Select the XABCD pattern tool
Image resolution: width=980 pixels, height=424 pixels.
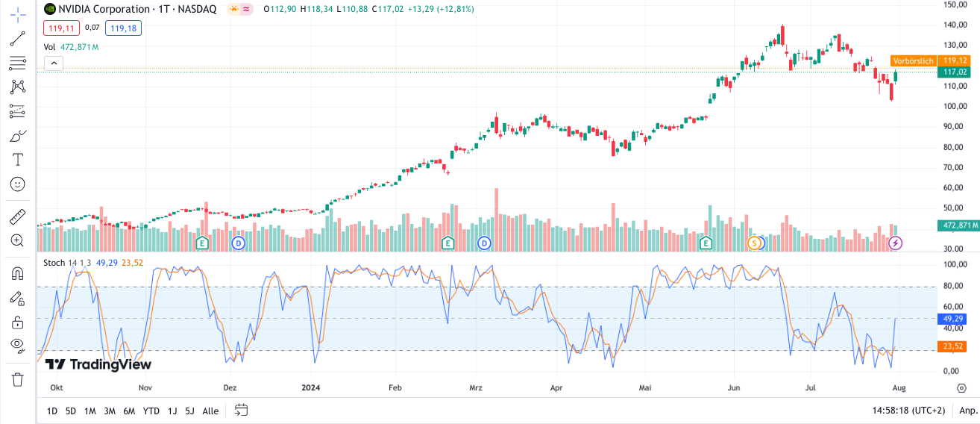[x=18, y=87]
